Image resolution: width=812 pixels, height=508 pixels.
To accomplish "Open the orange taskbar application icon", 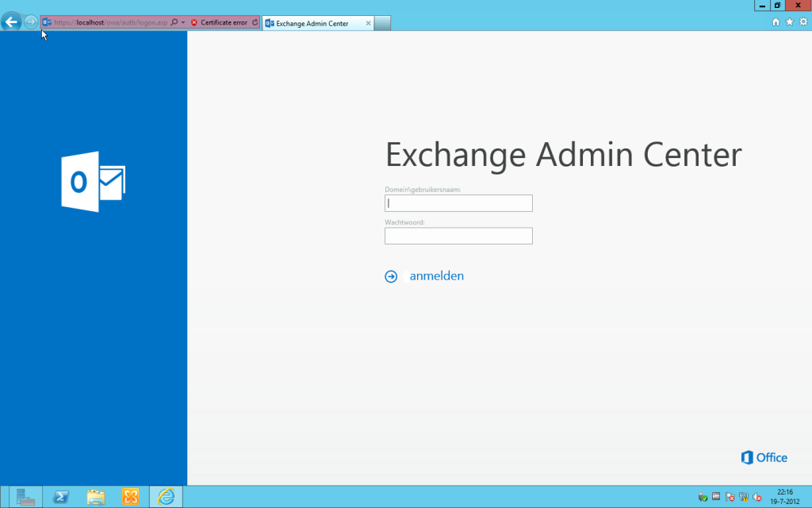I will (131, 497).
